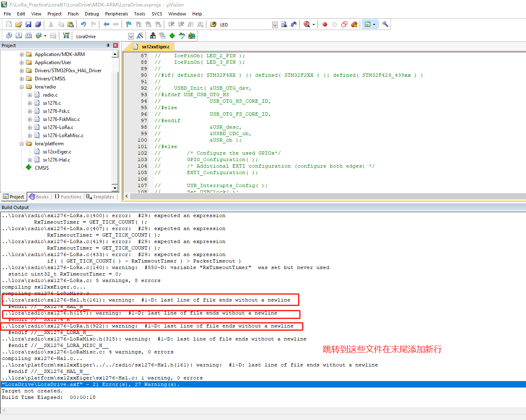The image size is (526, 420).
Task: Click the Download LOAD icon
Action: coord(66,36)
